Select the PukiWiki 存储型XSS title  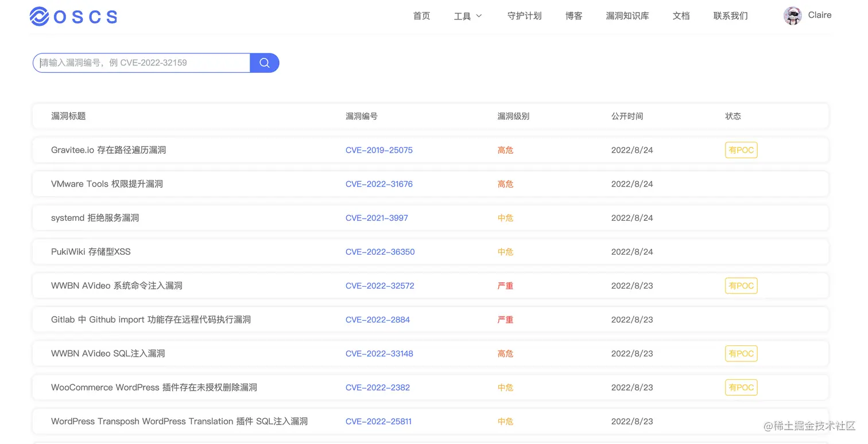[x=91, y=252]
